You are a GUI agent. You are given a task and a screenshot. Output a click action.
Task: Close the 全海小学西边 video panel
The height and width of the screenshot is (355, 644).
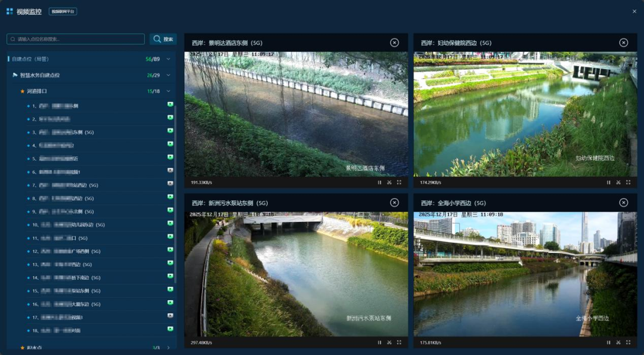pos(623,203)
